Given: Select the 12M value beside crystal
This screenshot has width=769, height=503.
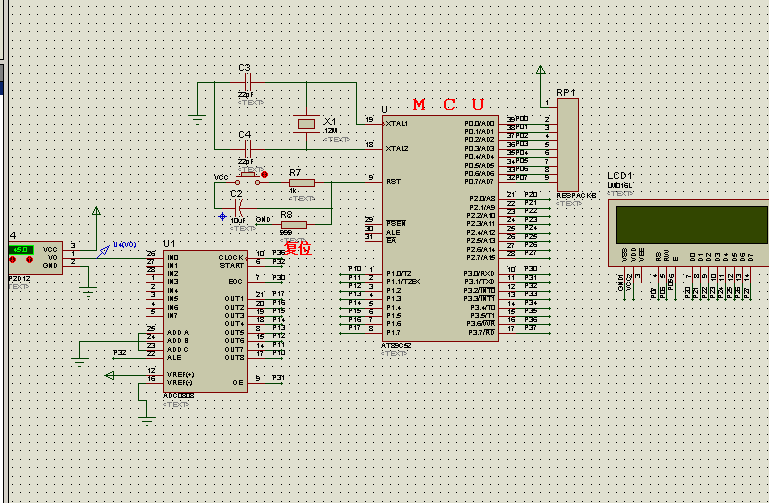Looking at the screenshot, I should click(x=330, y=131).
